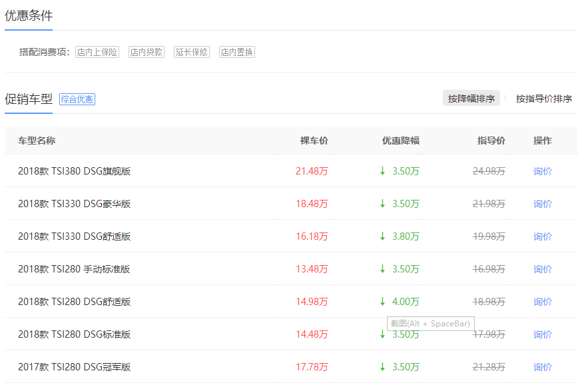Sort models by 按指导价排序

[544, 99]
